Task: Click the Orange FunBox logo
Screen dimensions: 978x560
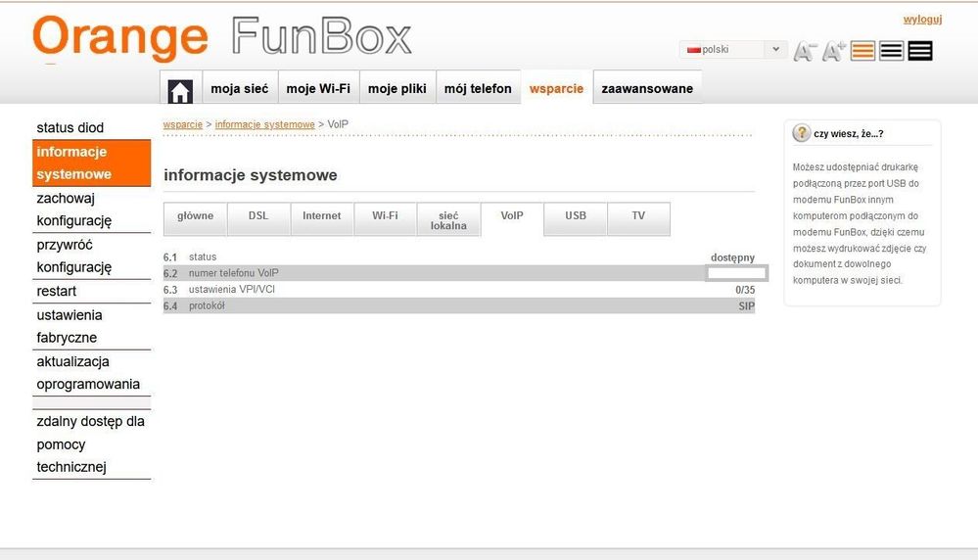Action: click(222, 37)
